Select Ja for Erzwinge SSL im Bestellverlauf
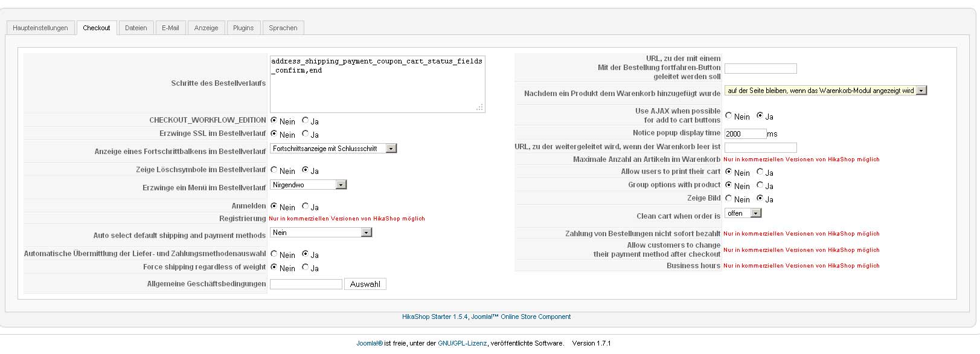 pos(306,134)
